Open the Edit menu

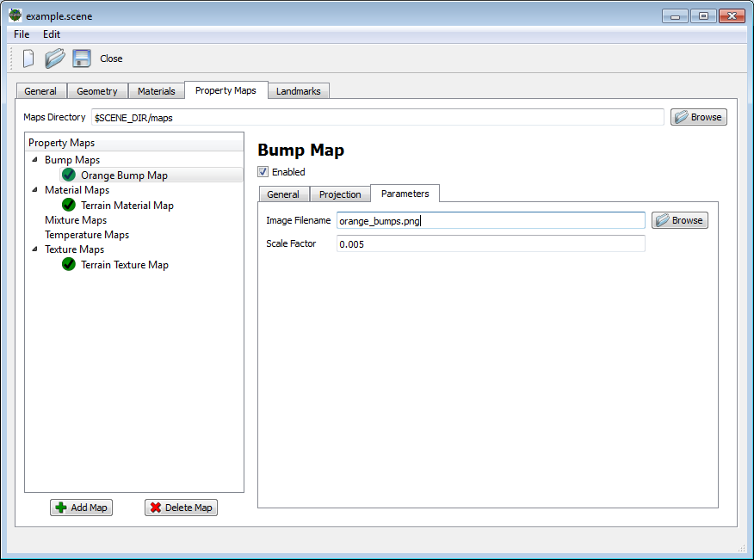point(51,34)
